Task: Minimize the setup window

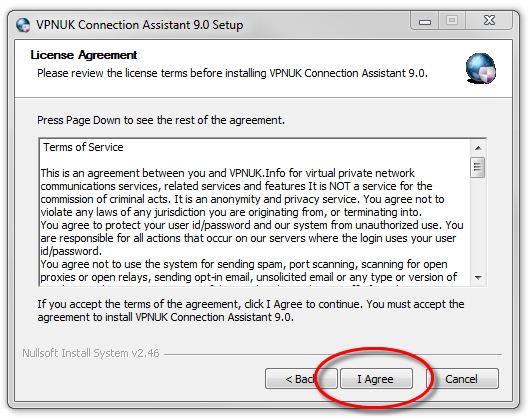Action: pos(425,21)
